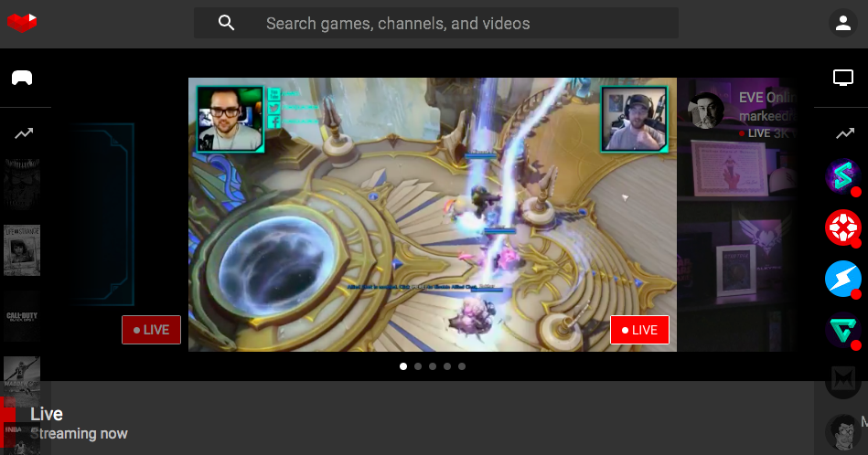Open the red crosshair channel icon
Viewport: 868px width, 455px height.
842,227
